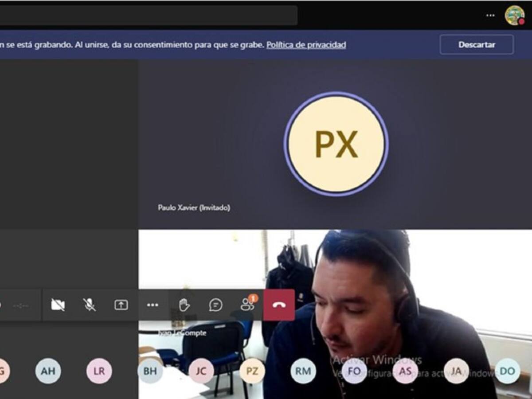
Task: Select the BH participant bubble
Action: pyautogui.click(x=150, y=371)
